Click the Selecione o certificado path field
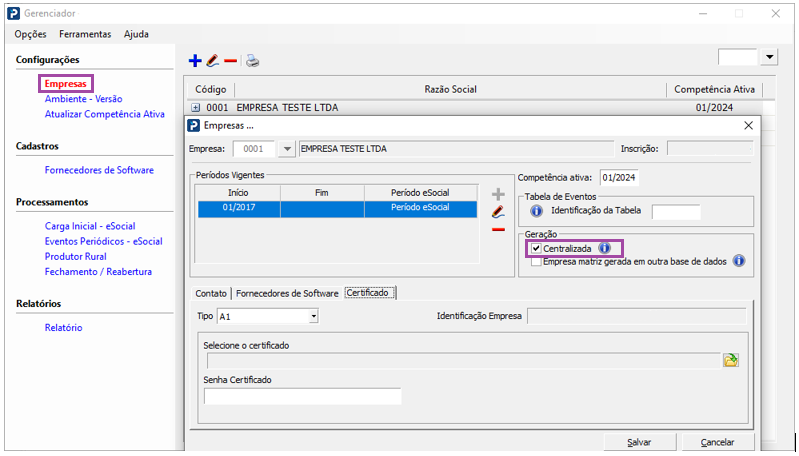The image size is (799, 456). (464, 361)
